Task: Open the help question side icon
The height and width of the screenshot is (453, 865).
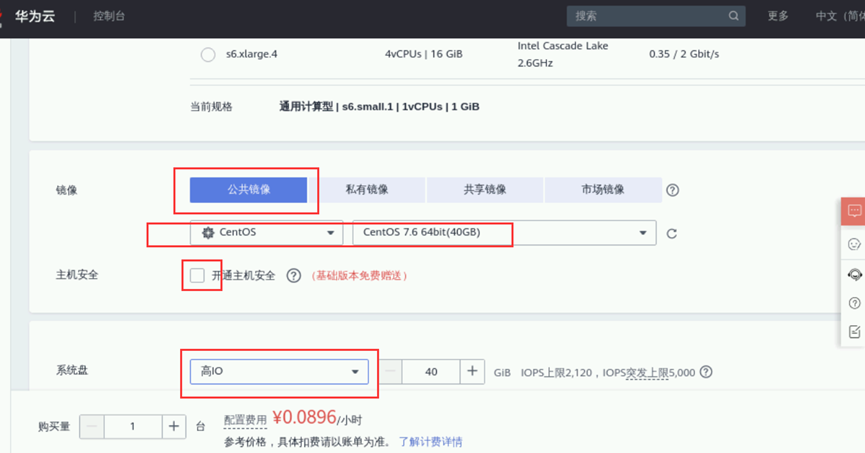Action: [855, 303]
